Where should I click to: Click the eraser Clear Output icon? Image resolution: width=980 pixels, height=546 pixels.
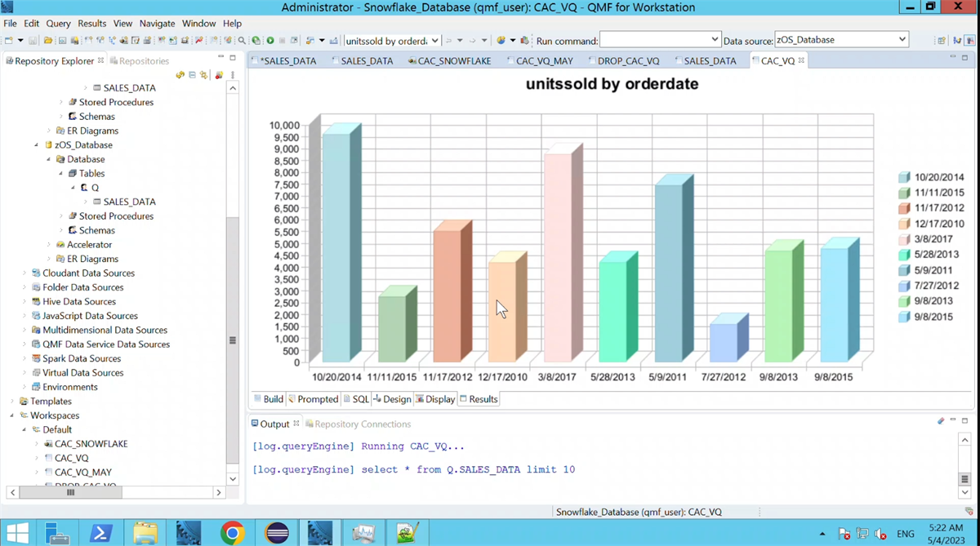pos(941,421)
